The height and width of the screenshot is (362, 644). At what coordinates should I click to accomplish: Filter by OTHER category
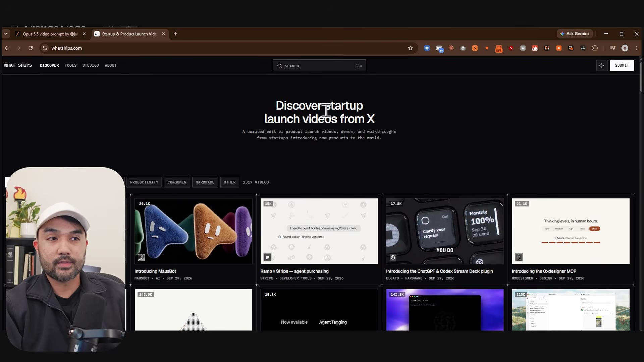coord(229,182)
